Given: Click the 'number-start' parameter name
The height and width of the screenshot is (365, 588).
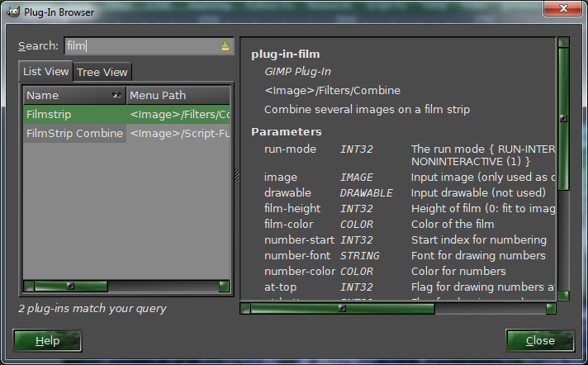Looking at the screenshot, I should [x=299, y=240].
